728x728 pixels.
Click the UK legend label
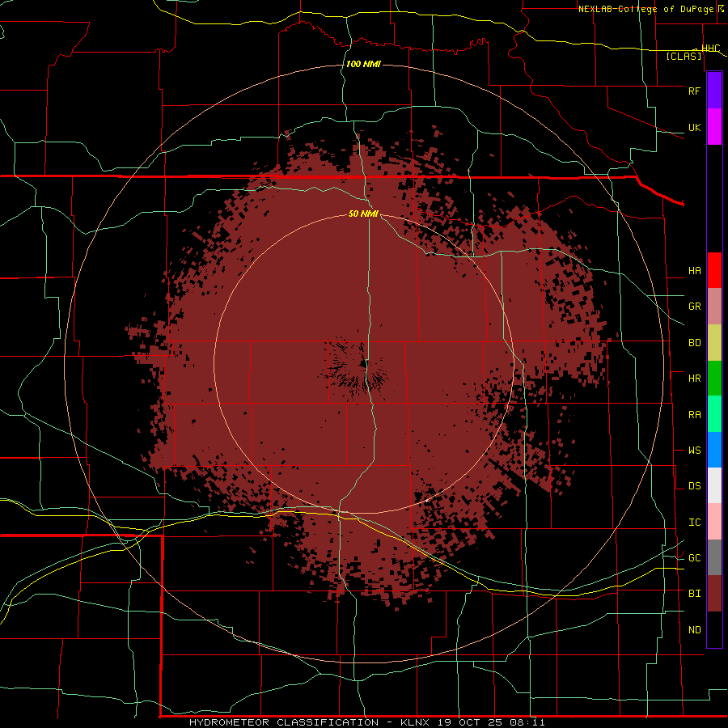coord(694,127)
